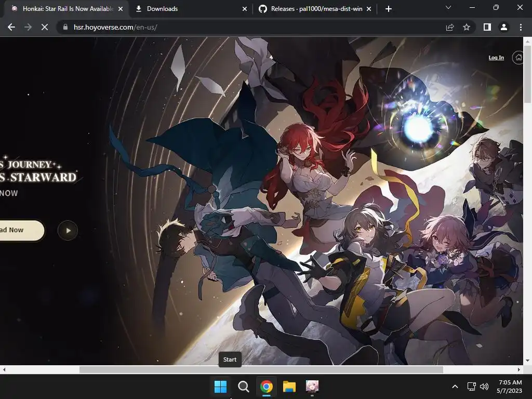Close the GitHub Releases tab

tap(369, 9)
